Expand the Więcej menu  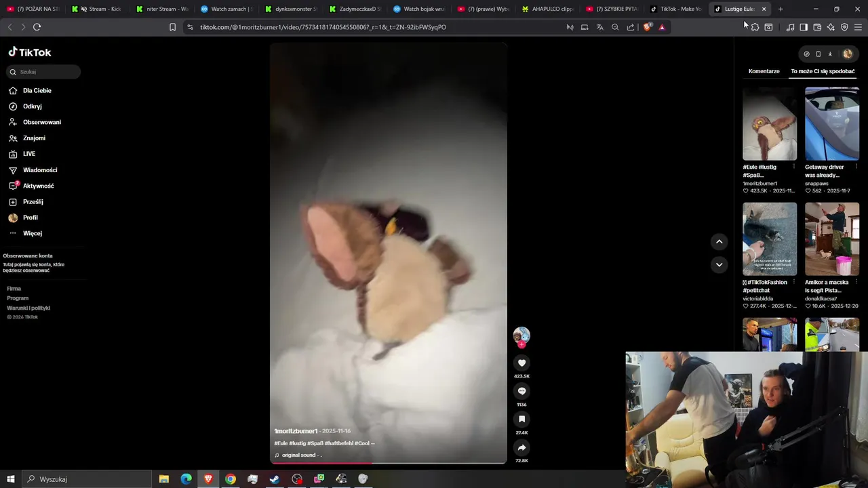click(x=33, y=233)
